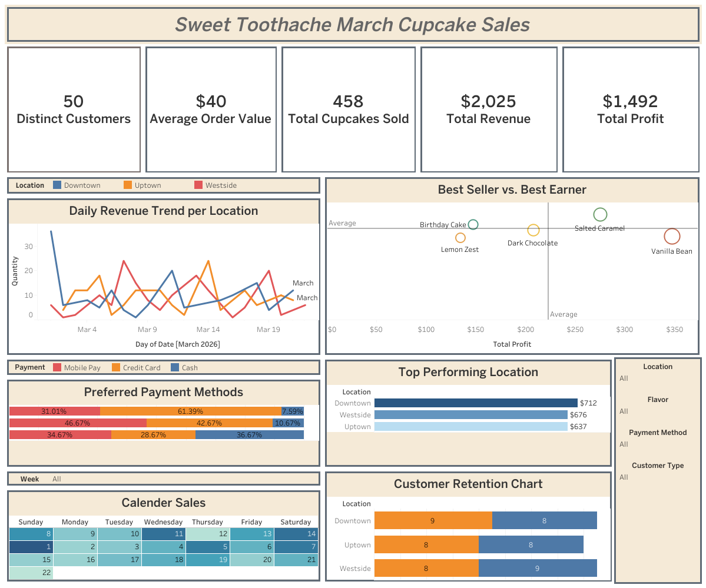Click the Customer Retention Chart heading
Image resolution: width=706 pixels, height=588 pixels.
[x=468, y=484]
